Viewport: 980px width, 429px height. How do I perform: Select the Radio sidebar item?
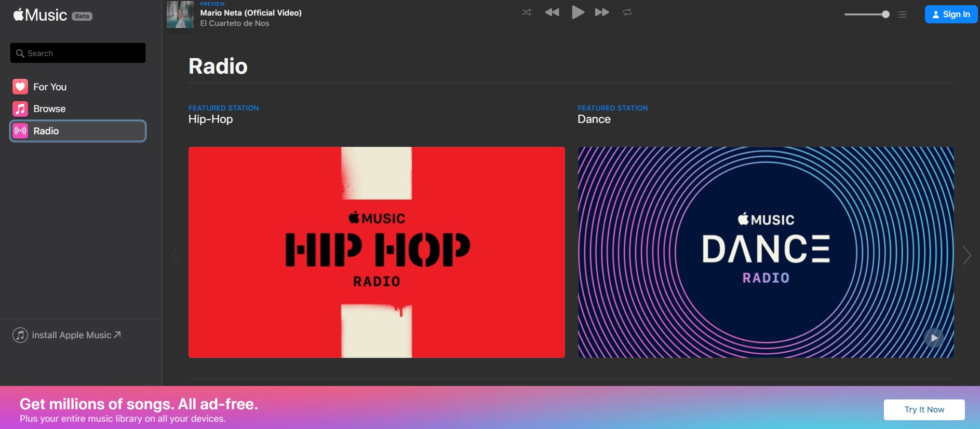[78, 131]
